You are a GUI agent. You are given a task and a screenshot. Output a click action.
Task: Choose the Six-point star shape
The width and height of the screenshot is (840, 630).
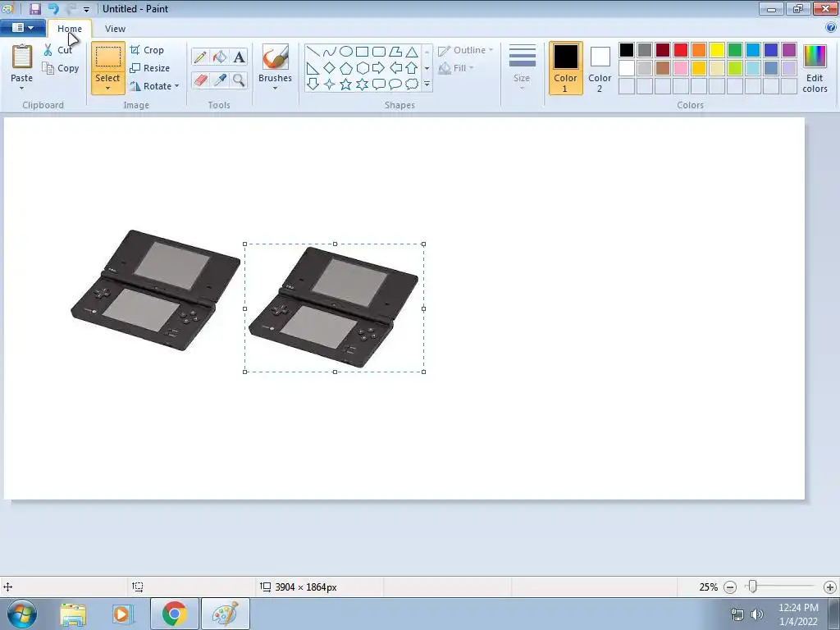[x=363, y=84]
